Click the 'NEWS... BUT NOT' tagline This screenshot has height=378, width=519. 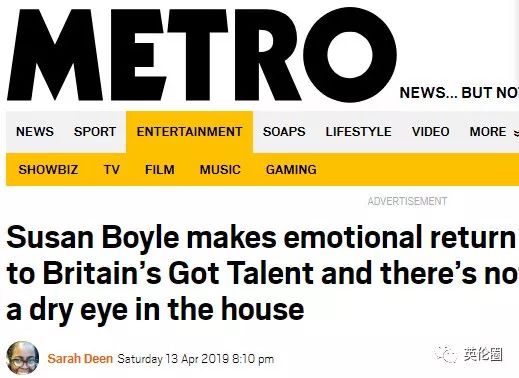459,93
